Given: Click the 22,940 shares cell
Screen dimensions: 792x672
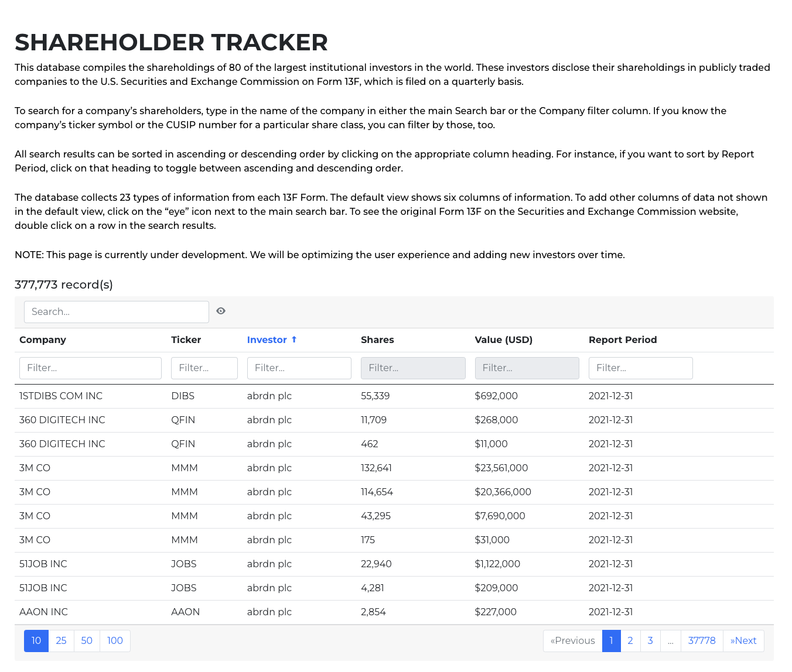Looking at the screenshot, I should pyautogui.click(x=377, y=564).
